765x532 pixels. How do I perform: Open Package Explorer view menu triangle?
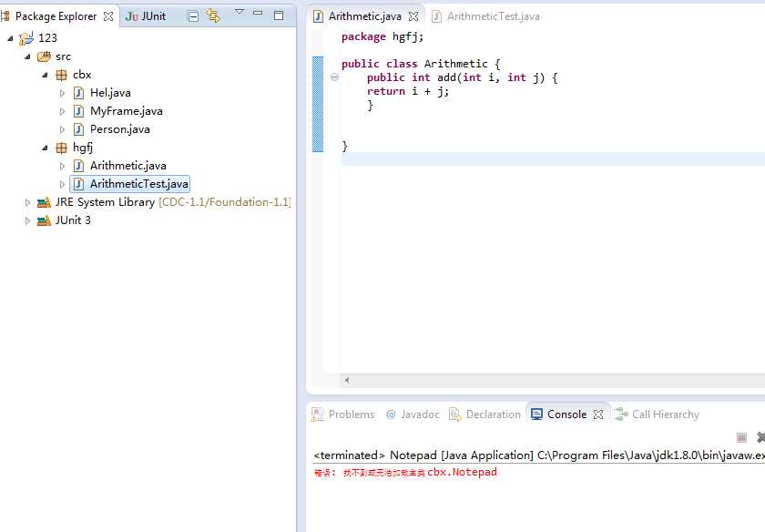pyautogui.click(x=239, y=12)
